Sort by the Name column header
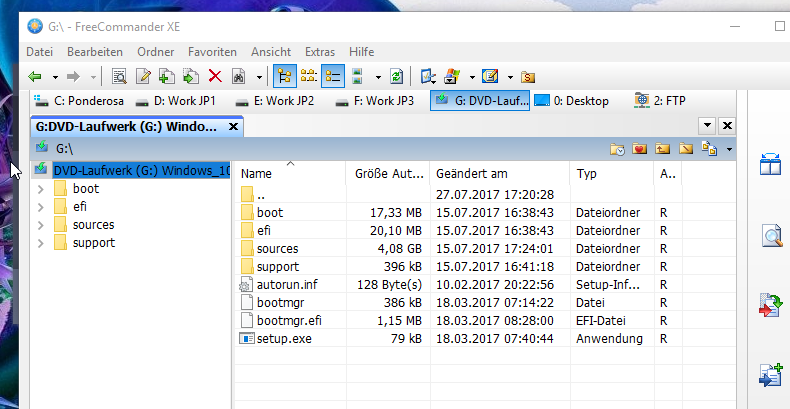 (x=290, y=174)
